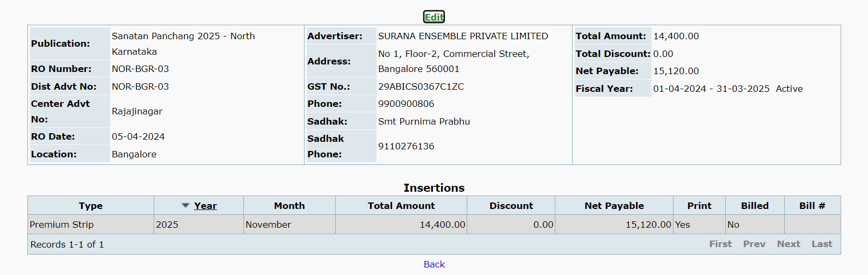Image resolution: width=868 pixels, height=275 pixels.
Task: Select the Discount column header
Action: (511, 206)
